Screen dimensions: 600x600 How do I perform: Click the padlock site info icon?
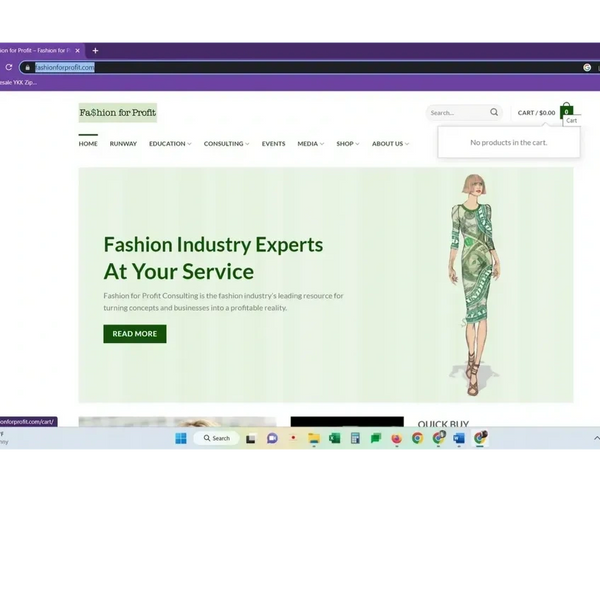click(x=28, y=68)
